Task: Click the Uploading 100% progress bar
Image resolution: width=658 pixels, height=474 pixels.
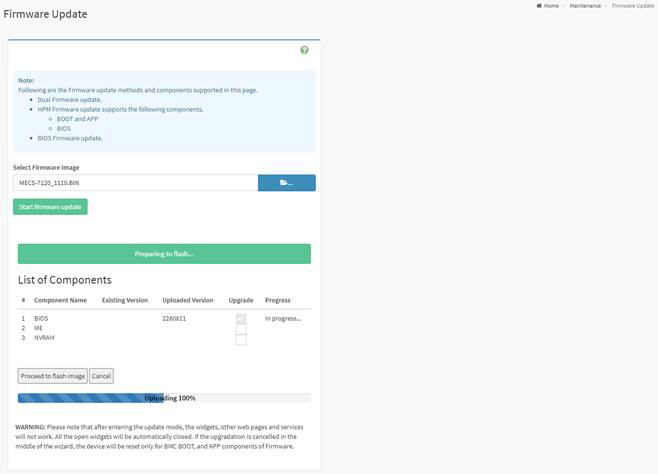Action: coord(164,398)
